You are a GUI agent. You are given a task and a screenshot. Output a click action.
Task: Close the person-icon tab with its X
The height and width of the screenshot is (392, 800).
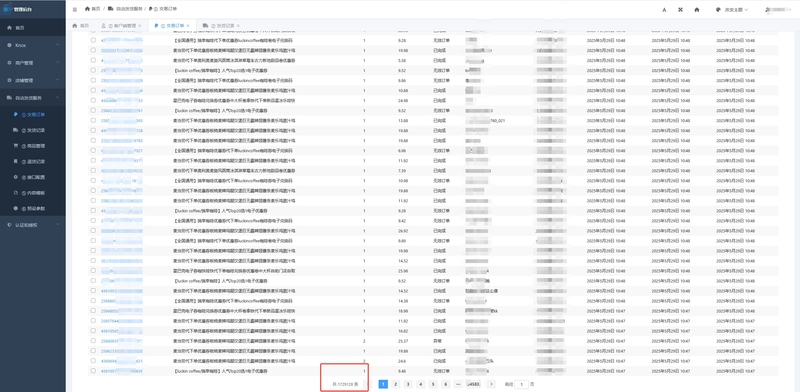[140, 26]
